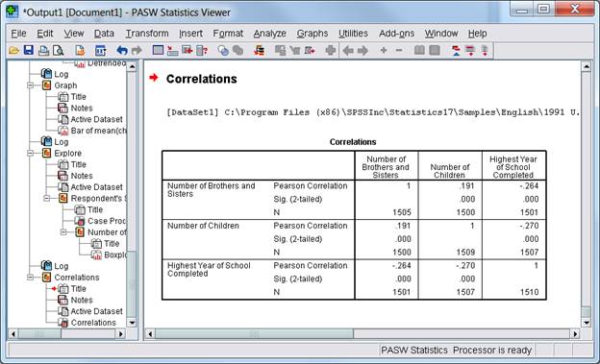Open the Variables information icon
The width and height of the screenshot is (600, 364).
tap(202, 50)
